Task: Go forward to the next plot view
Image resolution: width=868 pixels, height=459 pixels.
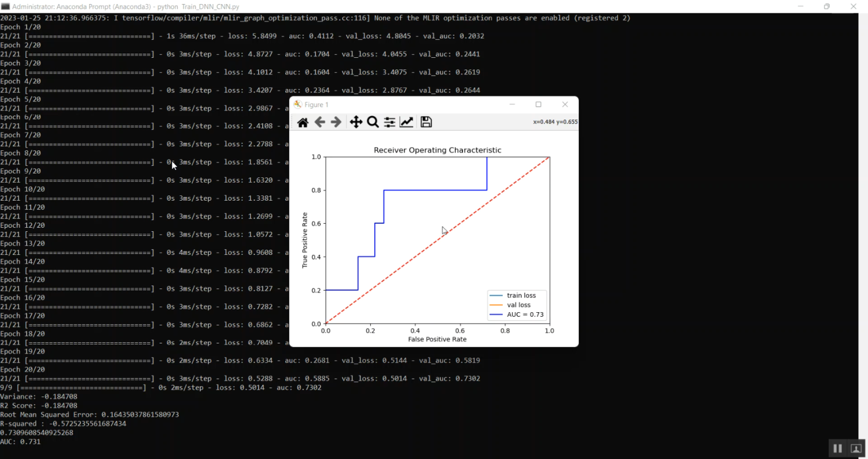Action: tap(336, 122)
